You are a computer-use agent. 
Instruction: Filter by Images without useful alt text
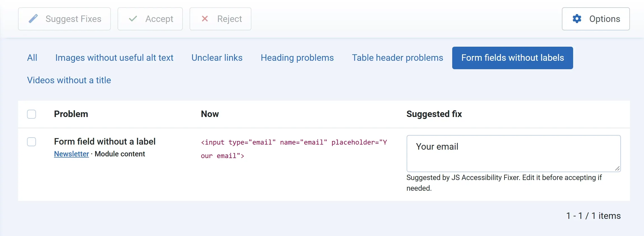pos(114,58)
